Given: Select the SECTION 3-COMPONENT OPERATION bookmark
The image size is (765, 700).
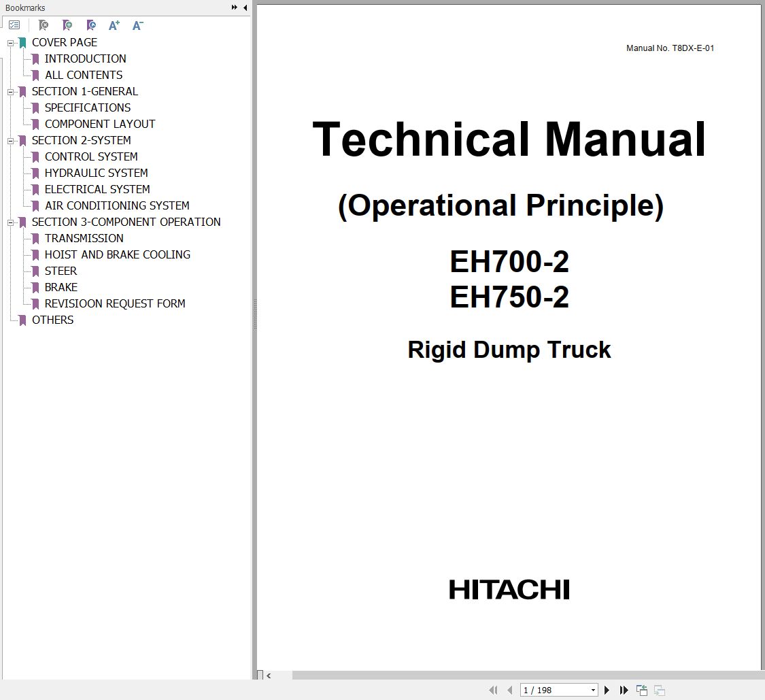Looking at the screenshot, I should click(x=126, y=222).
